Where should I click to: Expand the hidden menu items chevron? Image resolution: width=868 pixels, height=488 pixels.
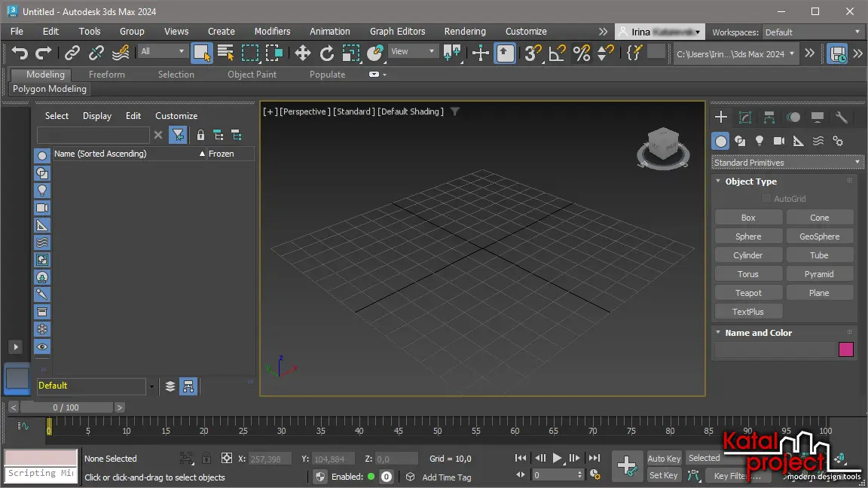[603, 32]
